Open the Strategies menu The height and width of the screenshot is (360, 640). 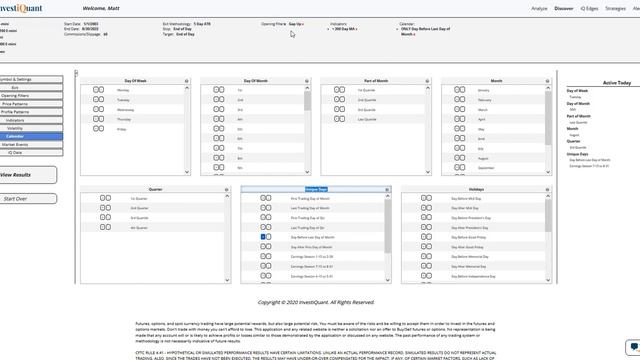[x=615, y=9]
